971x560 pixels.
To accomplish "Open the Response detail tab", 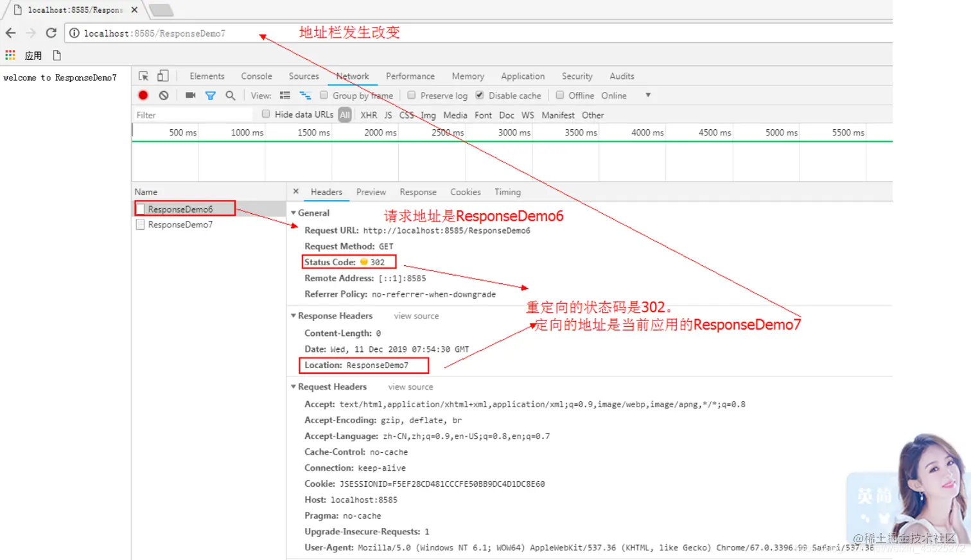I will tap(418, 192).
